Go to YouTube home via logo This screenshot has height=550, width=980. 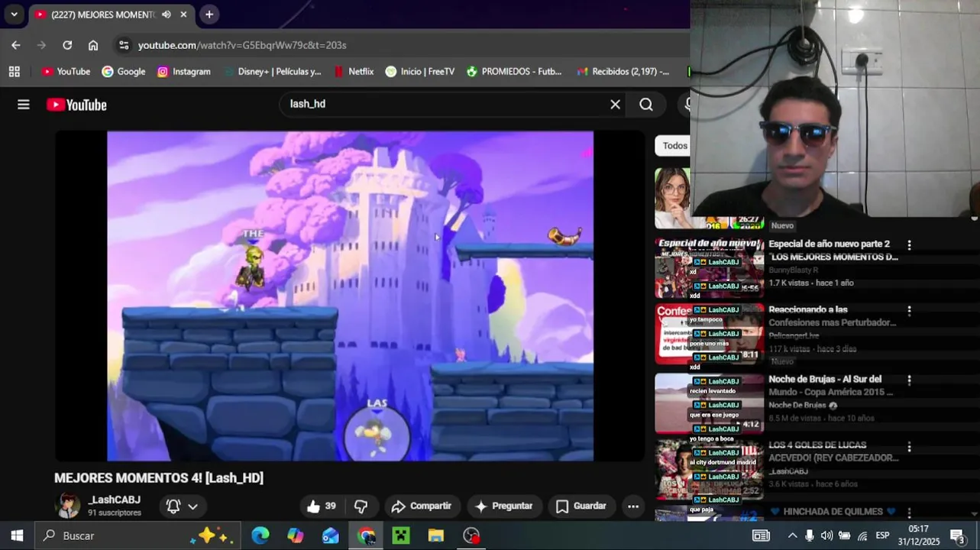(76, 105)
